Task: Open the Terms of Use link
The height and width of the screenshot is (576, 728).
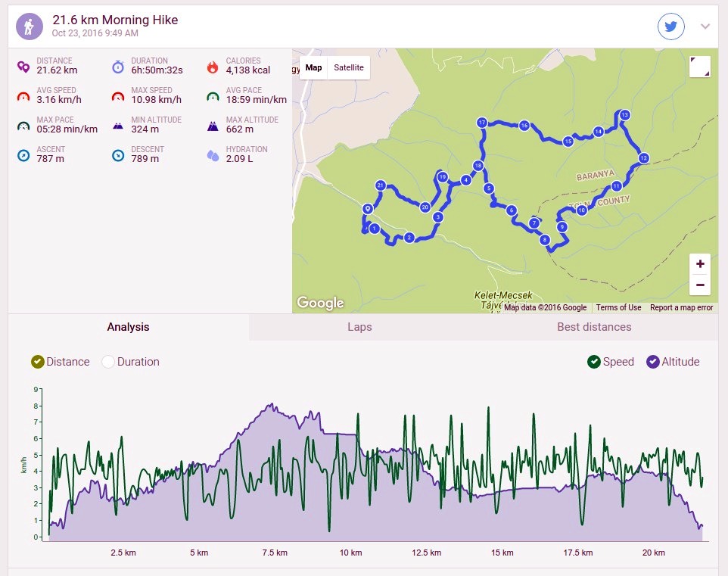Action: tap(618, 307)
